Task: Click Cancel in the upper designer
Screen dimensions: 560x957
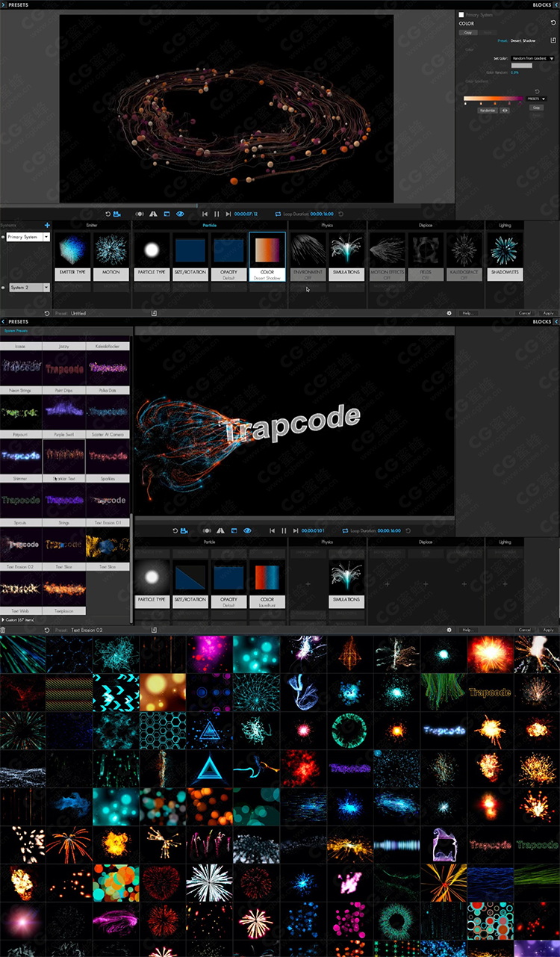Action: click(x=525, y=313)
